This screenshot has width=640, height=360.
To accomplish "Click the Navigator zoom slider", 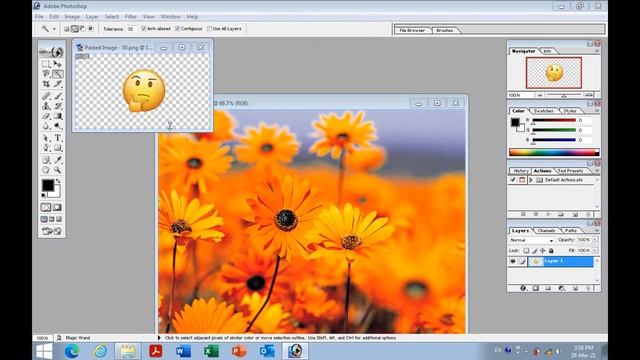I will coord(564,95).
